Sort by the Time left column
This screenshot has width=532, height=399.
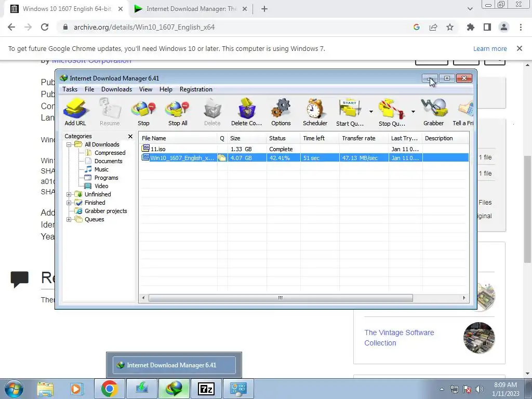[320, 138]
